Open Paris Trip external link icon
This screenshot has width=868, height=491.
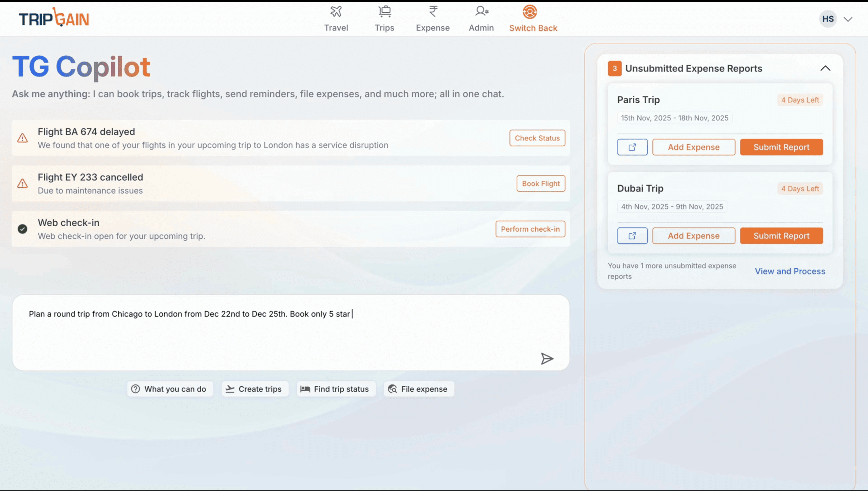point(632,147)
